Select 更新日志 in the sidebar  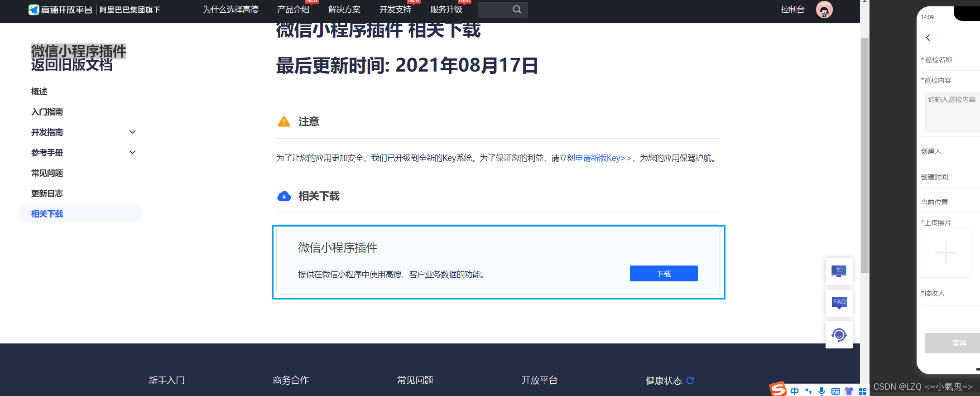[x=47, y=193]
